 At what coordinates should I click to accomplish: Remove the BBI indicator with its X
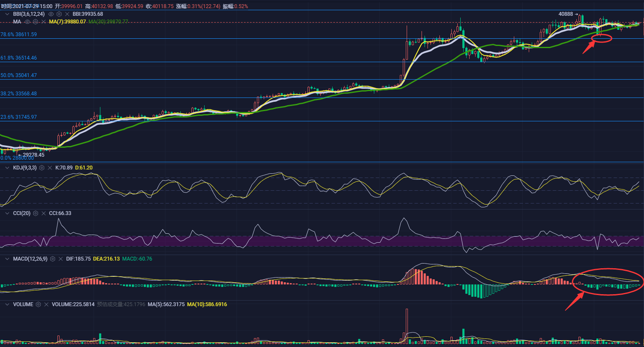[x=67, y=14]
